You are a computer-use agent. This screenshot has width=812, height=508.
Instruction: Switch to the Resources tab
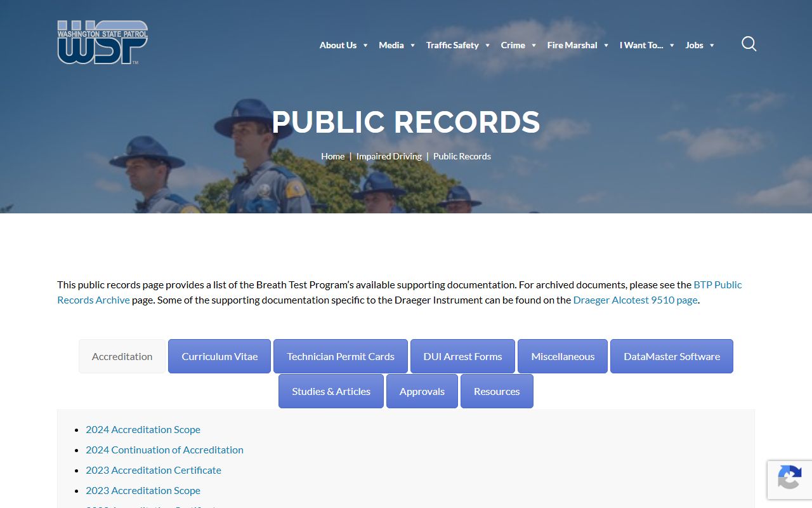(x=497, y=391)
